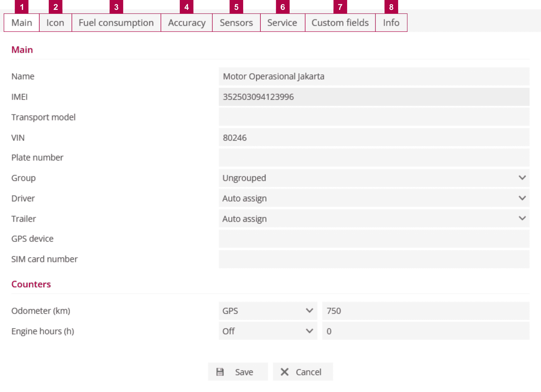Open the Odometer GPS source dropdown

coord(268,311)
